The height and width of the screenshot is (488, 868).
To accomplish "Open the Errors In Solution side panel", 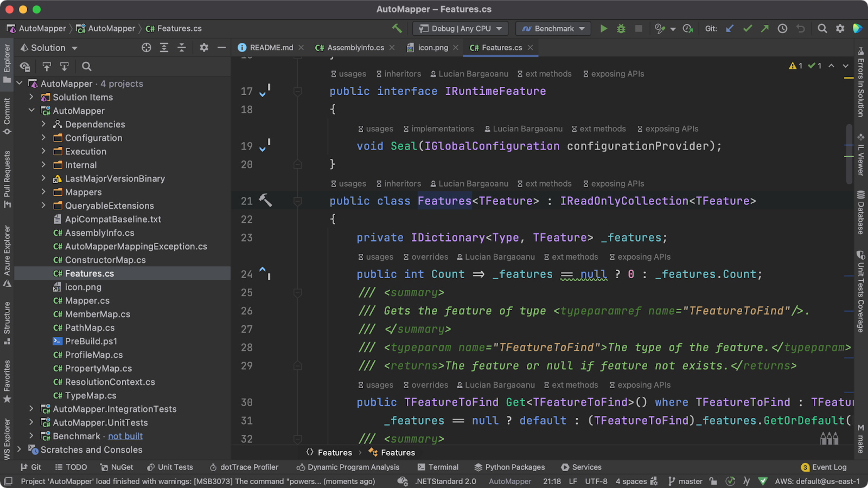I will (x=860, y=81).
